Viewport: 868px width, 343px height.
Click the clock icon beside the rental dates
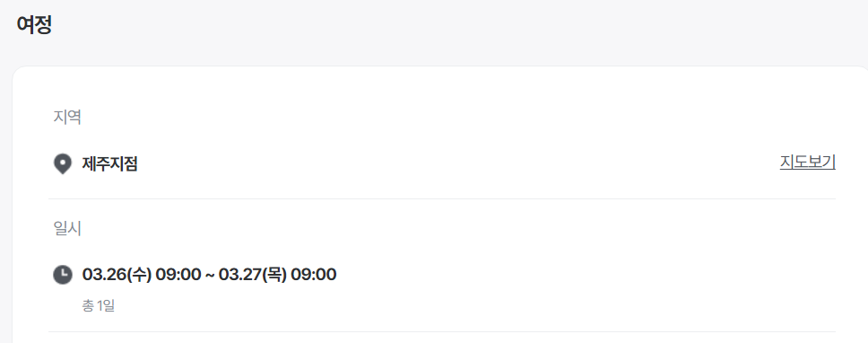[x=63, y=274]
